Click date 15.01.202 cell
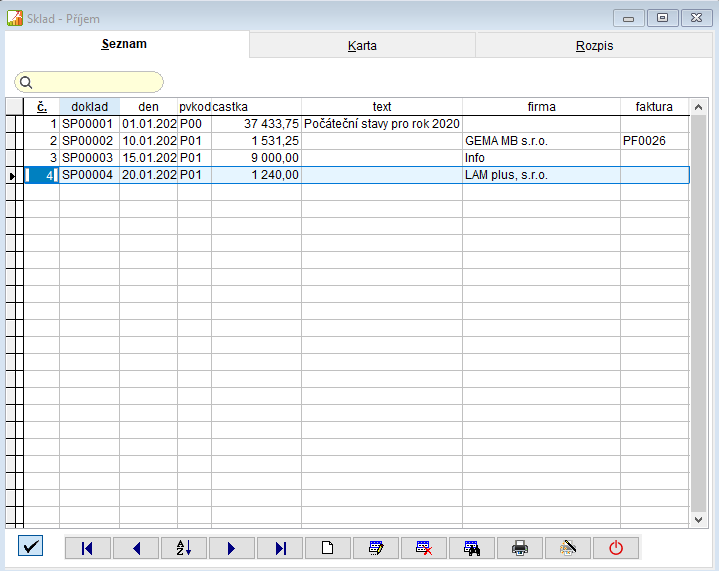This screenshot has height=571, width=719. coord(149,158)
